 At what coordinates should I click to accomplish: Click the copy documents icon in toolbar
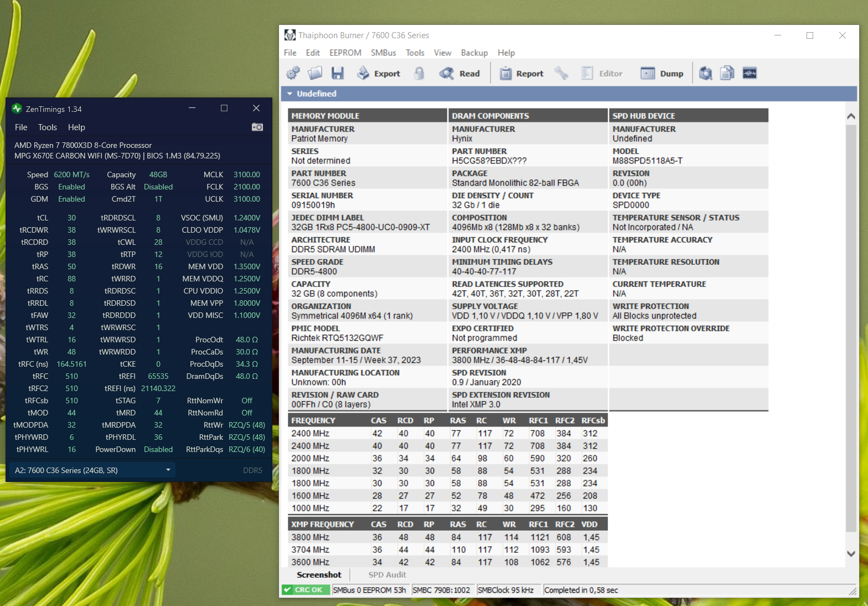727,73
